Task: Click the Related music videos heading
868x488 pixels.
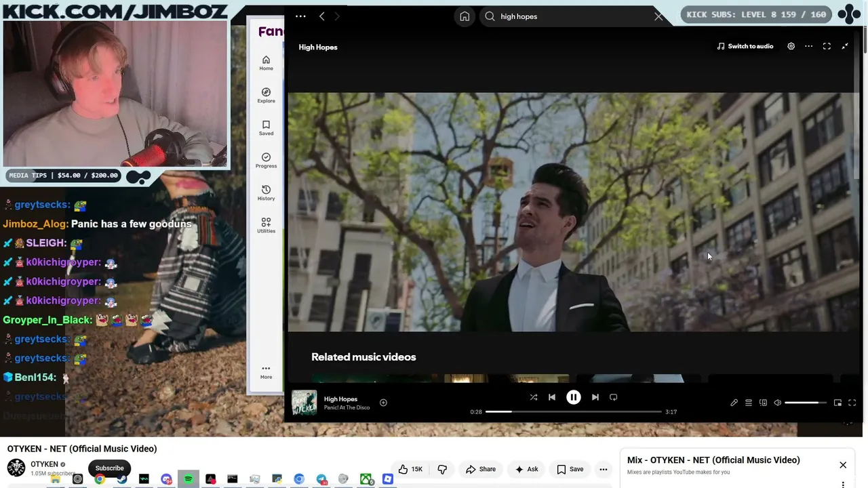Action: pos(363,357)
